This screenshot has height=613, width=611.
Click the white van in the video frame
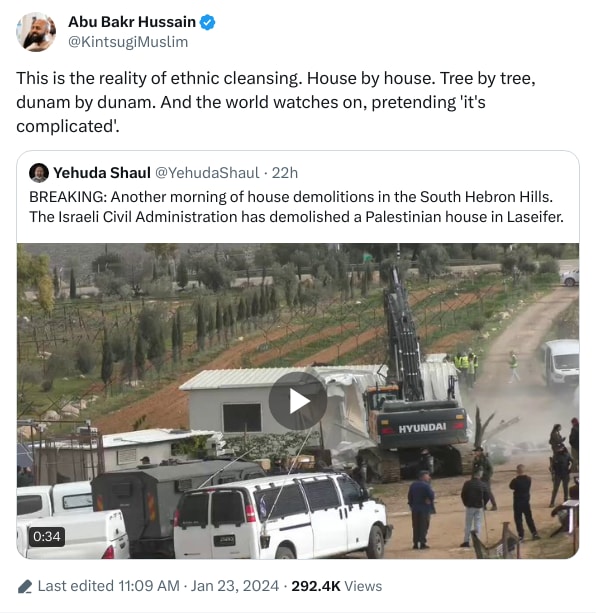tap(282, 516)
